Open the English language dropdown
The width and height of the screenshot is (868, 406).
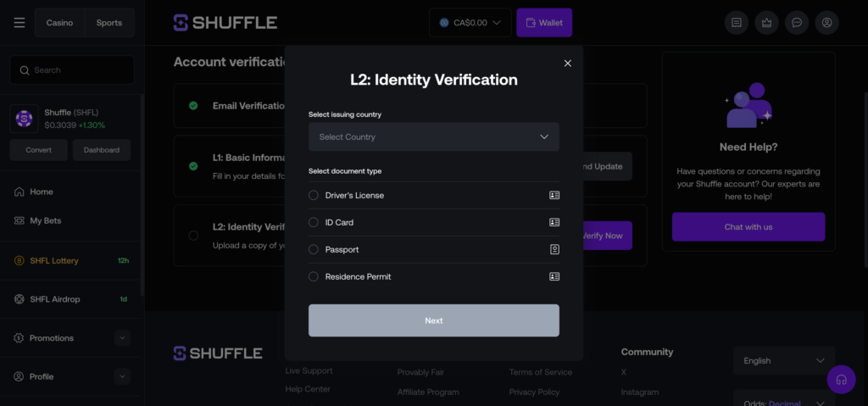784,360
